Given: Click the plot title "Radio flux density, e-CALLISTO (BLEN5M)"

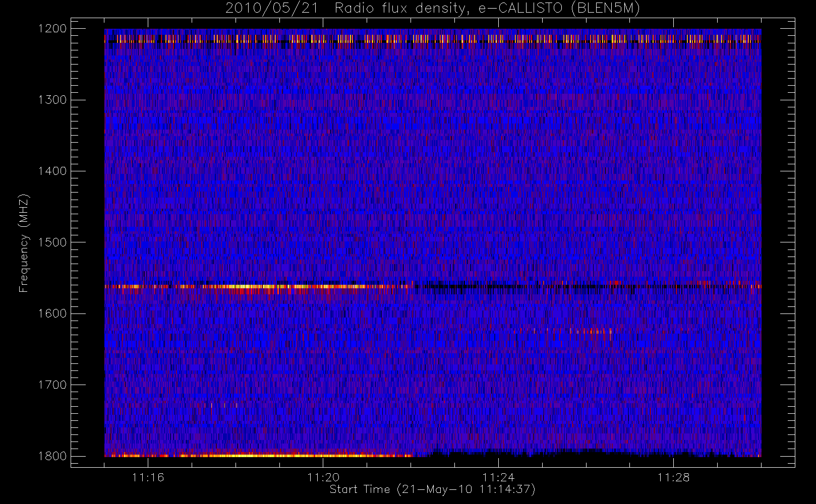Looking at the screenshot, I should click(x=487, y=9).
